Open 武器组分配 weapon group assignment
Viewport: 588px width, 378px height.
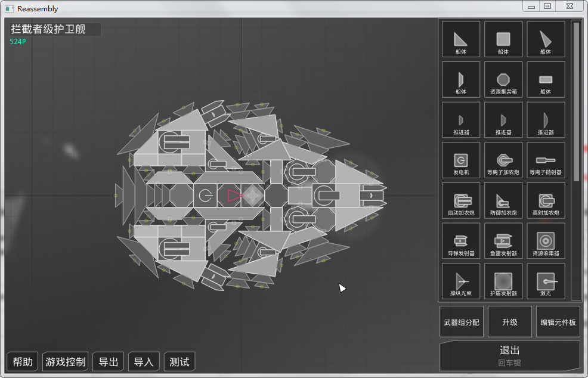tap(462, 322)
